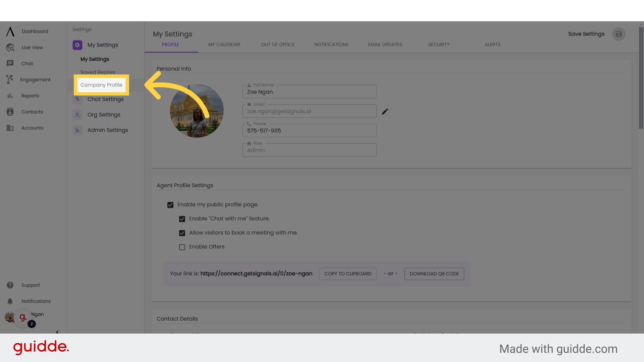Click the Phone number input field
644x362 pixels.
point(309,130)
